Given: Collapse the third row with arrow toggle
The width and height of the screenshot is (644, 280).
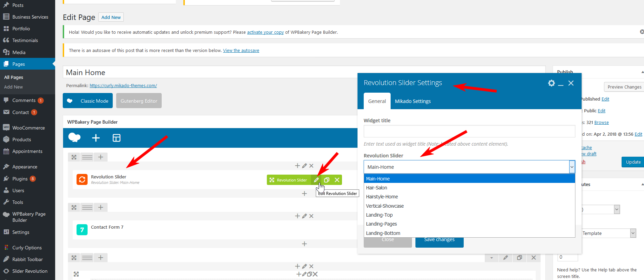Looking at the screenshot, I should pyautogui.click(x=492, y=258).
